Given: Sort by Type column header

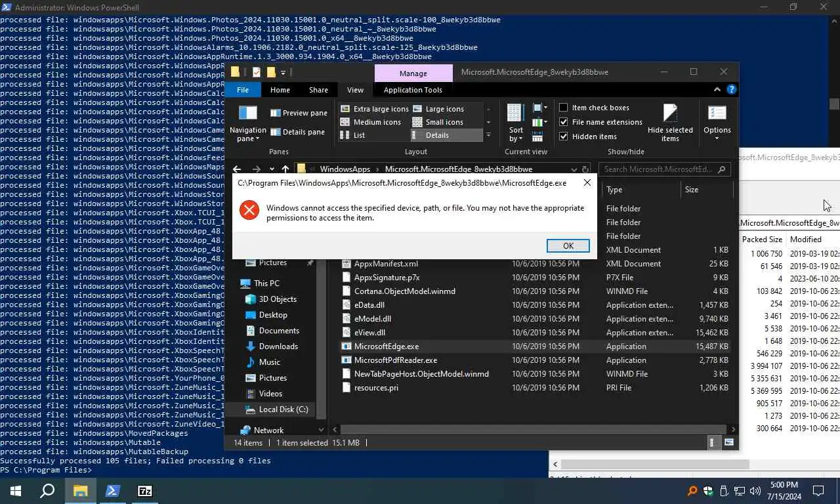Looking at the screenshot, I should coord(640,190).
